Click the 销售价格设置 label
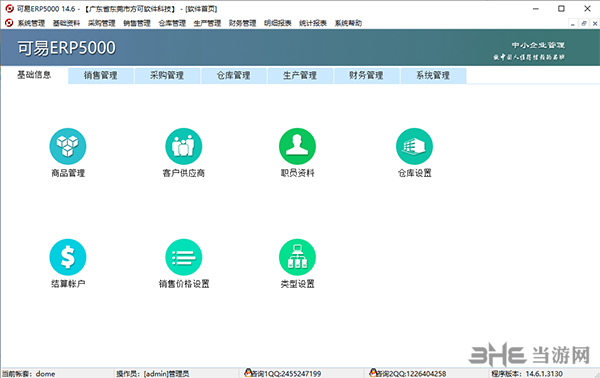The image size is (600, 378). click(184, 284)
